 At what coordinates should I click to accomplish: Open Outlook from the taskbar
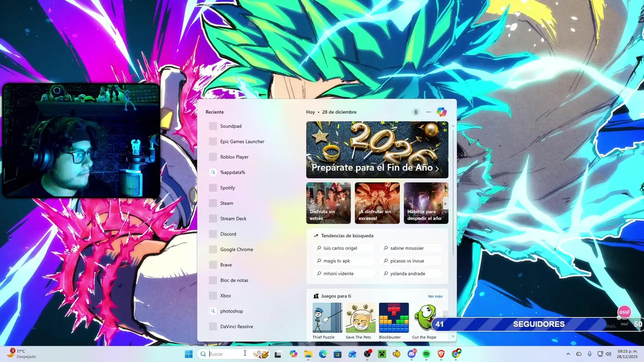click(x=352, y=354)
